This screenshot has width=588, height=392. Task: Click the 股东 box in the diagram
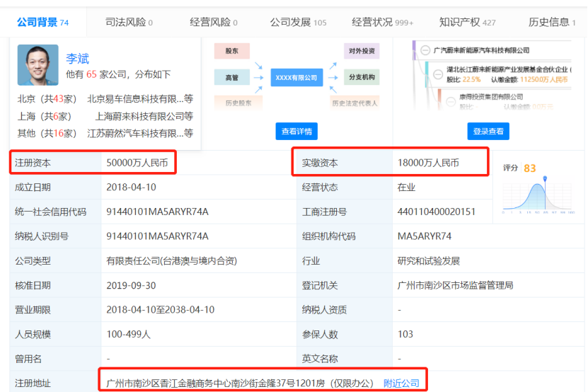click(x=232, y=51)
